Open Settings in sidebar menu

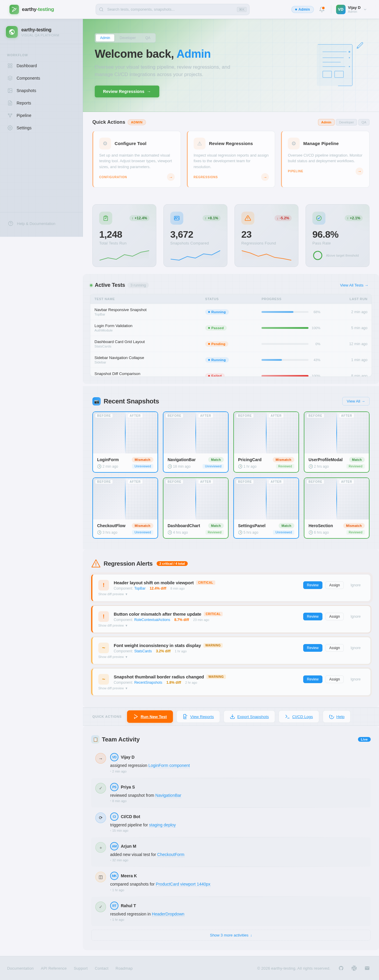(41, 128)
